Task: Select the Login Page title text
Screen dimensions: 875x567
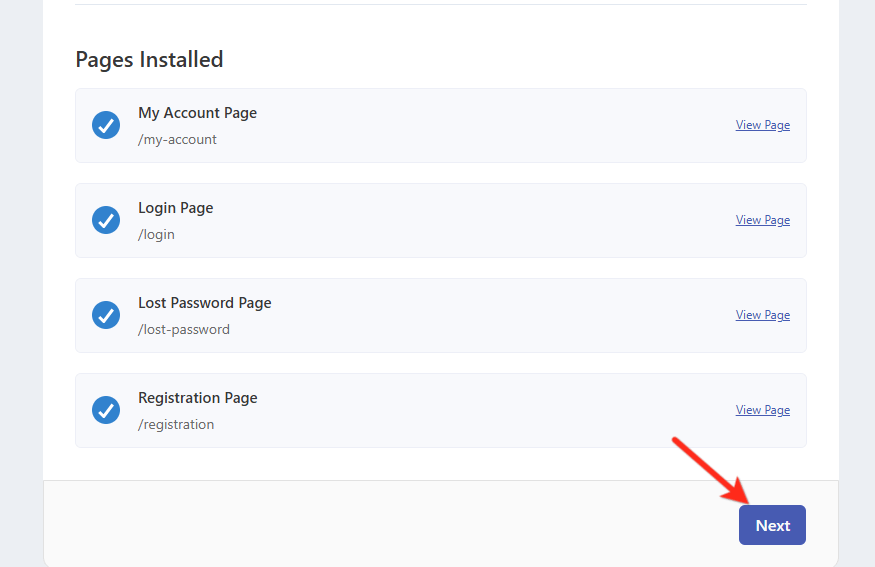Action: click(176, 208)
